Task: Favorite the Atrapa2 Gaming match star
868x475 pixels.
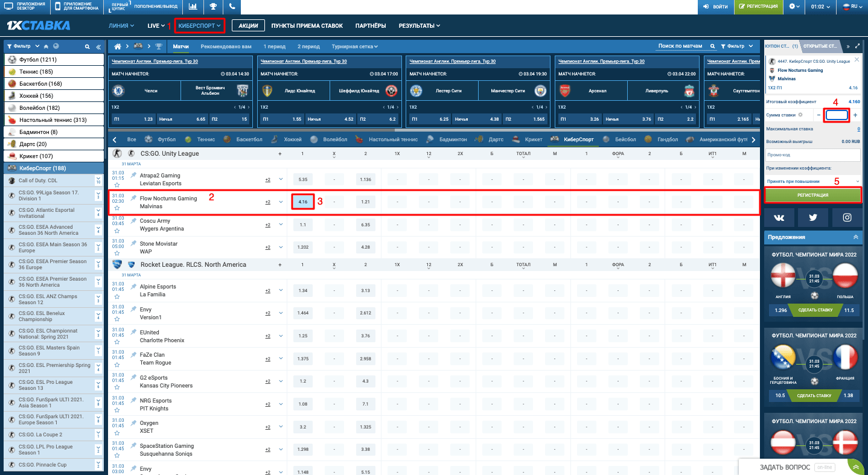Action: [116, 185]
